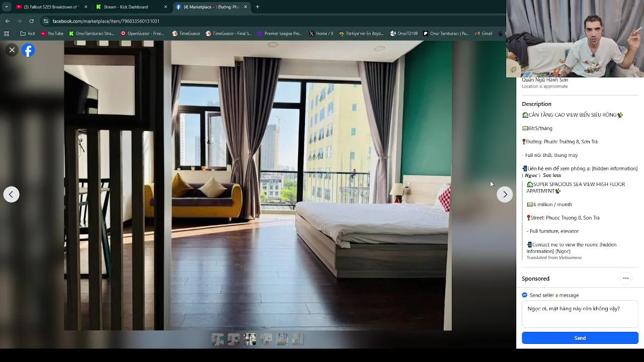Show previous listing photo
This screenshot has height=362, width=644.
[x=11, y=195]
